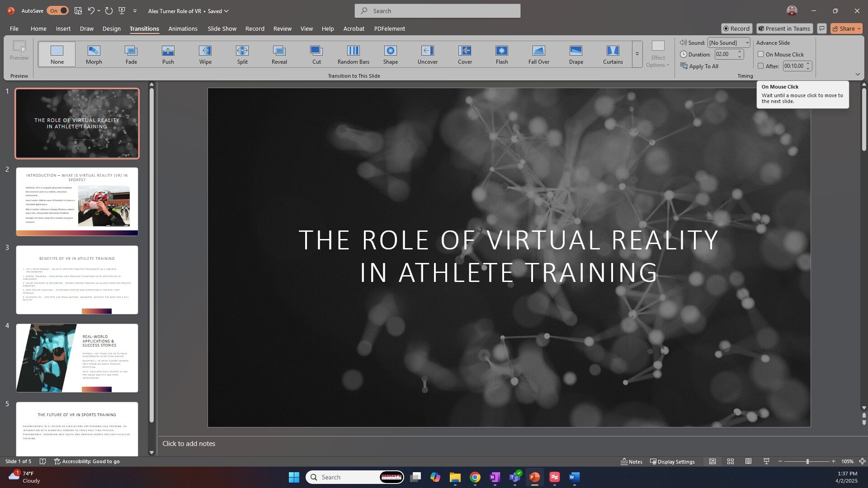Open Reading View from status bar

click(748, 461)
